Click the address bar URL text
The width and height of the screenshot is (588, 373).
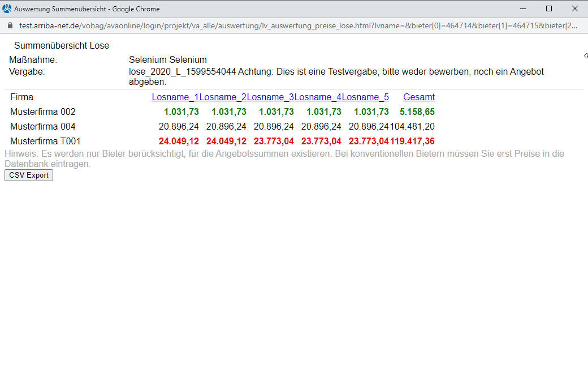pos(294,26)
